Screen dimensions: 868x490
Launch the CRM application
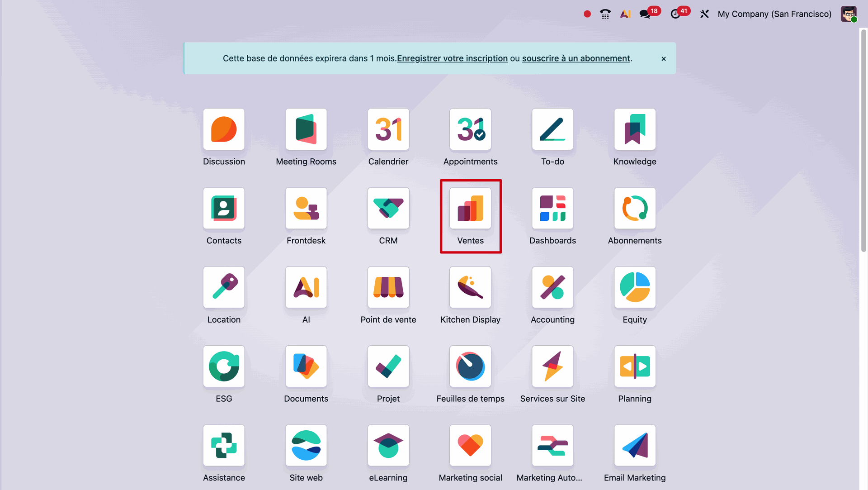pyautogui.click(x=388, y=209)
